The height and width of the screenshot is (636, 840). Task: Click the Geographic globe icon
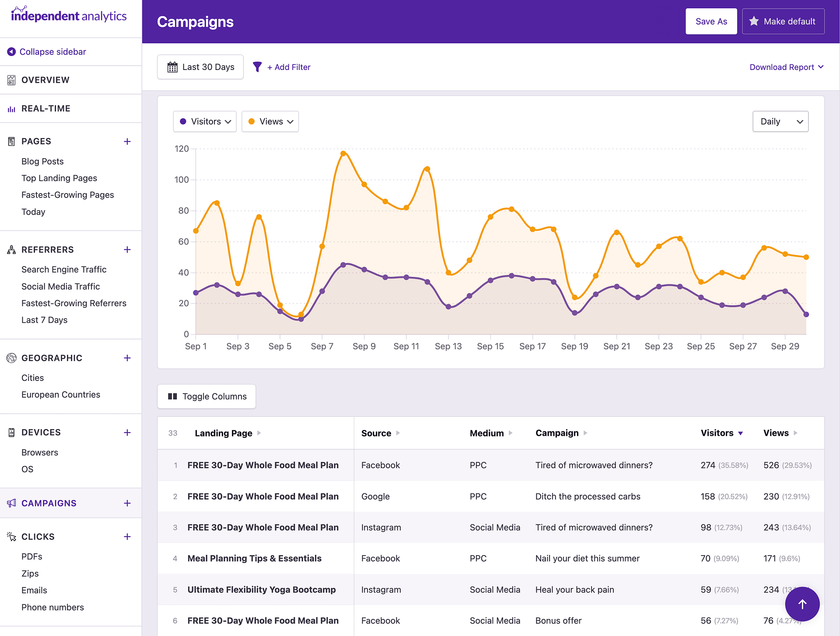(11, 358)
